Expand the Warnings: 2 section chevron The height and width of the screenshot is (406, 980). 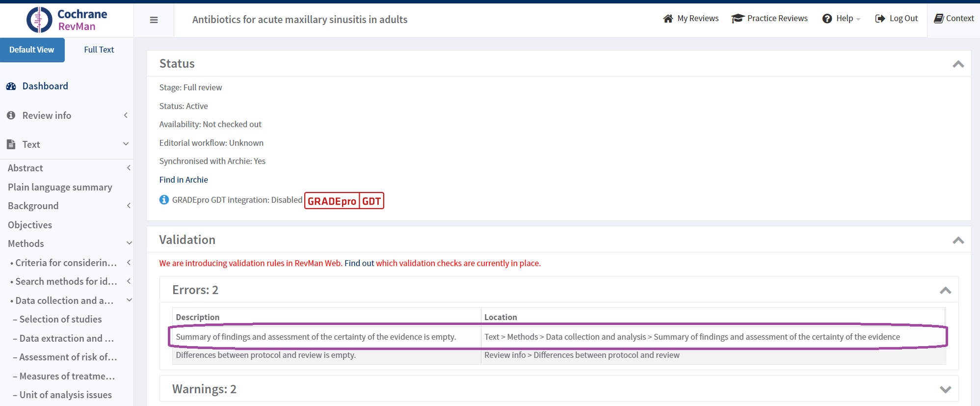click(945, 389)
